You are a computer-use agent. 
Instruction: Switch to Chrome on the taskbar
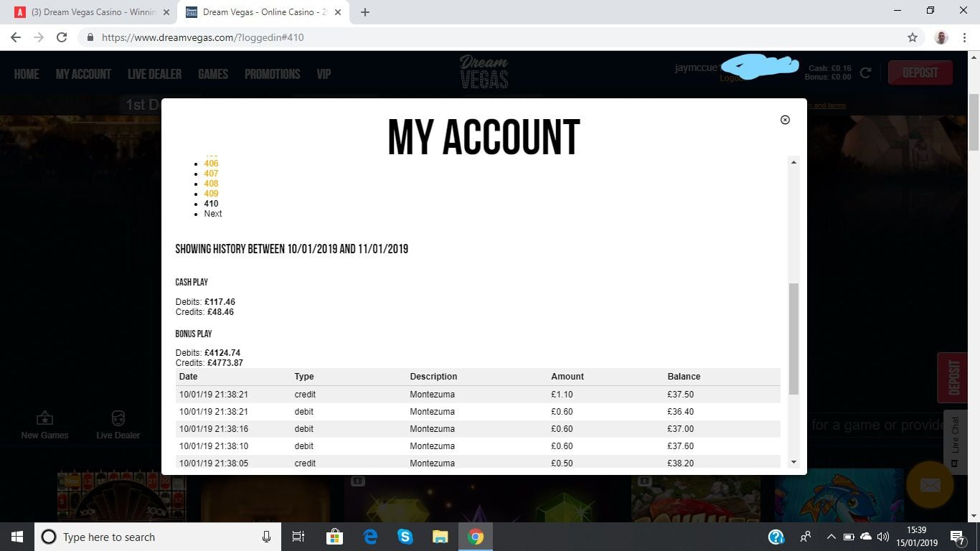[475, 537]
